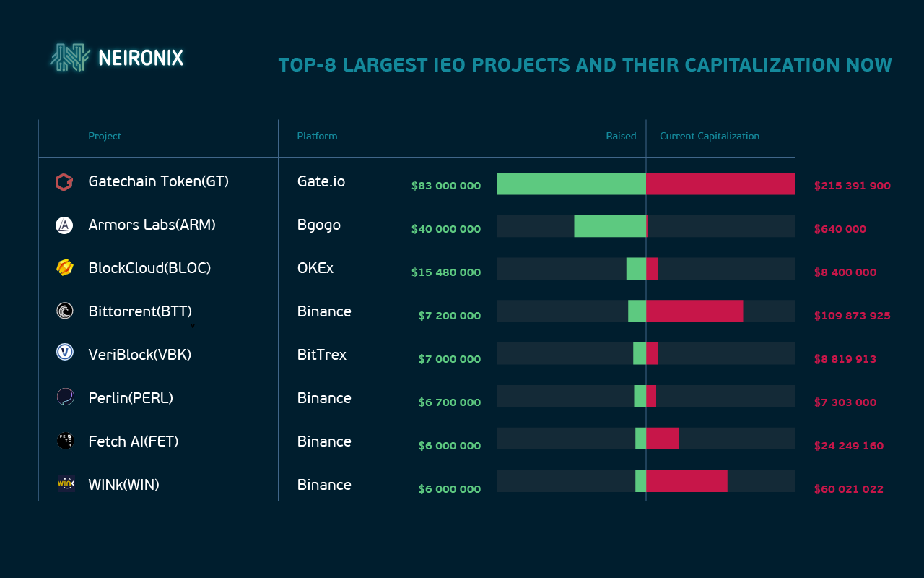This screenshot has height=578, width=924.
Task: Click the $60 021 022 capitalization value
Action: click(x=849, y=489)
